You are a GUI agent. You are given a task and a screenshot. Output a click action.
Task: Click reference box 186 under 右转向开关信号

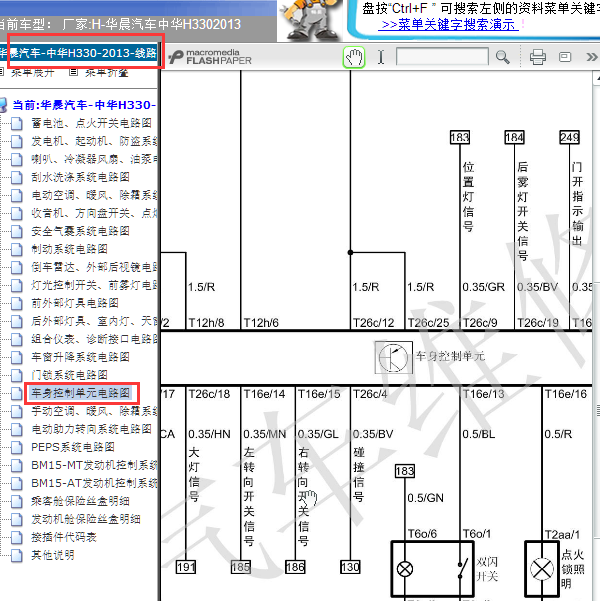(295, 567)
